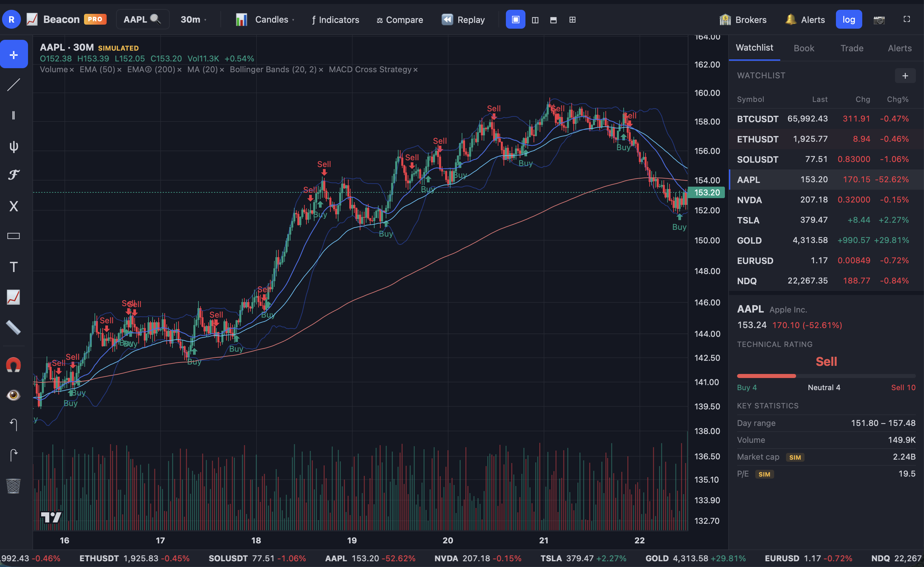Open the Brokers panel
Viewport: 924px width, 567px height.
coord(743,20)
